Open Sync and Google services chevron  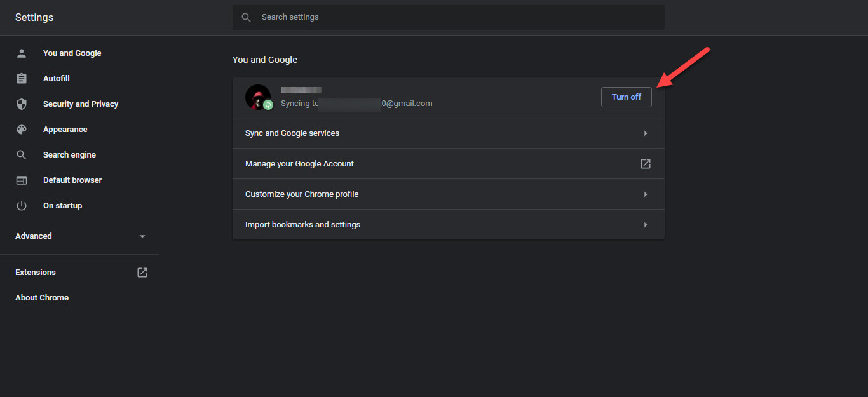click(x=645, y=133)
